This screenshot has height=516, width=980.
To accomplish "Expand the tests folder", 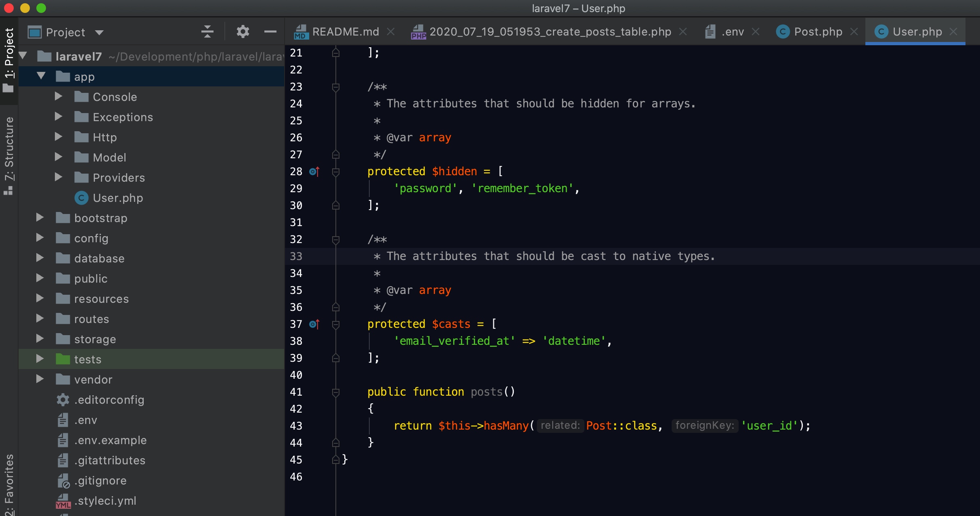I will (x=40, y=359).
